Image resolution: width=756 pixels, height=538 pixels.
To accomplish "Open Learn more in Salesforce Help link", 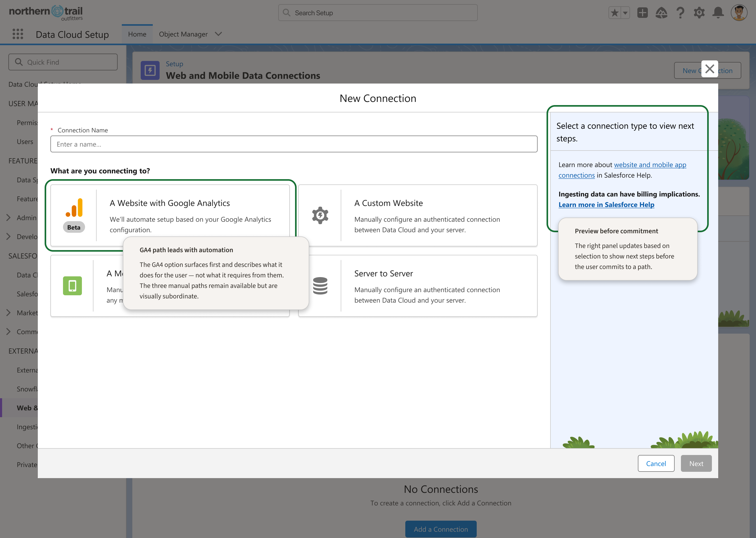I will [x=606, y=205].
